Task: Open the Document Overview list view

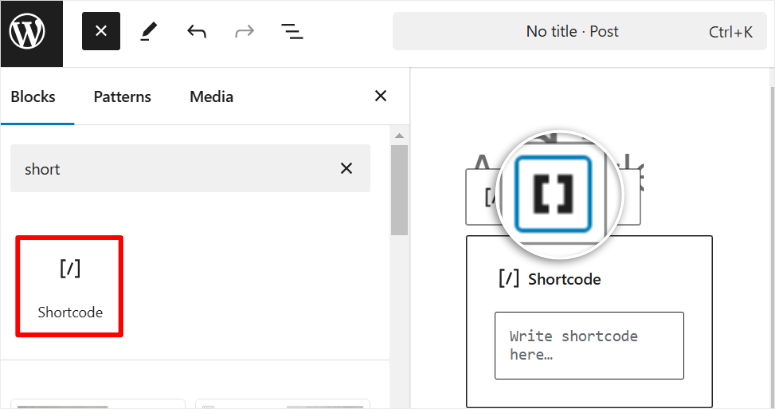Action: coord(292,31)
